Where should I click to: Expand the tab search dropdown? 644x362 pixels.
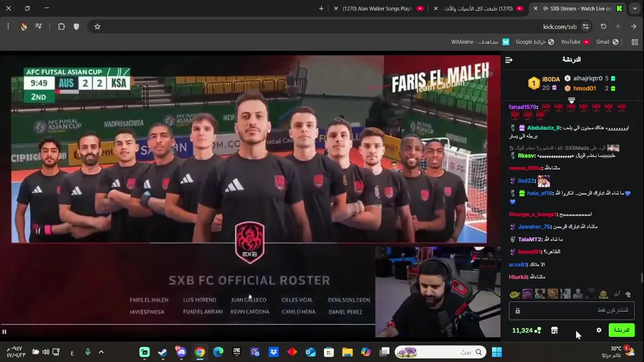click(634, 9)
